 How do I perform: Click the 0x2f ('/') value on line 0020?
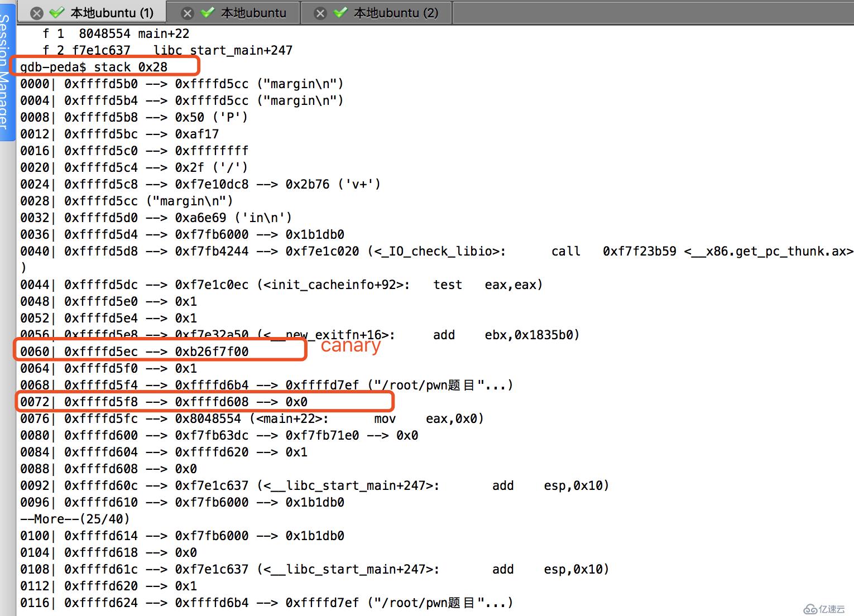coord(212,167)
